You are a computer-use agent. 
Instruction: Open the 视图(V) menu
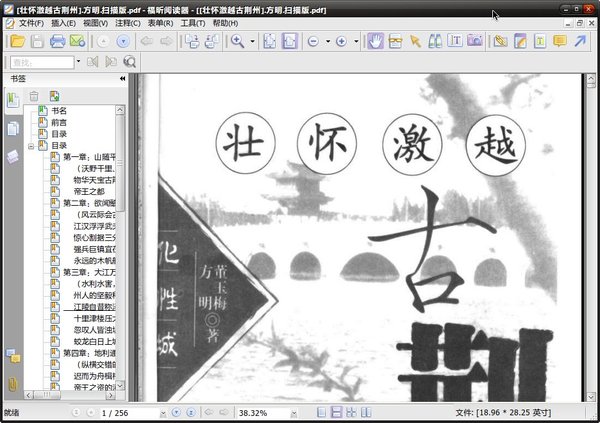point(96,23)
